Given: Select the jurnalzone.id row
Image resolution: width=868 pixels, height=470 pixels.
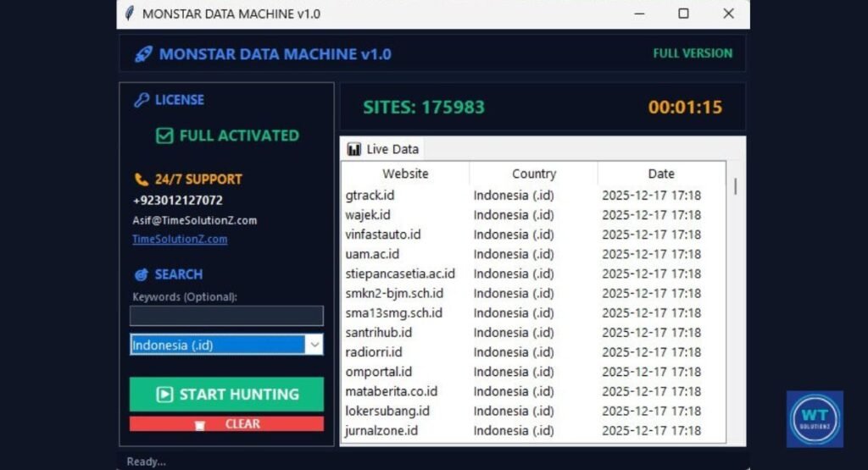Looking at the screenshot, I should click(x=533, y=431).
